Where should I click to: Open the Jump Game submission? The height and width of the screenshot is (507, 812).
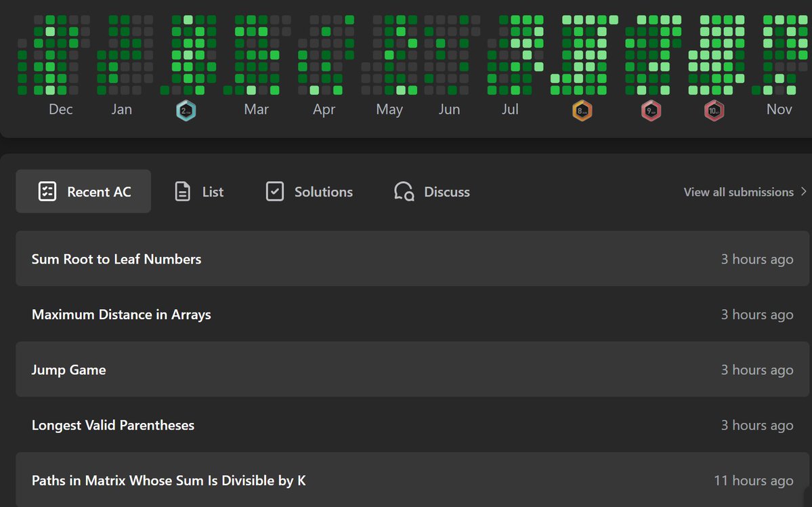click(x=68, y=369)
